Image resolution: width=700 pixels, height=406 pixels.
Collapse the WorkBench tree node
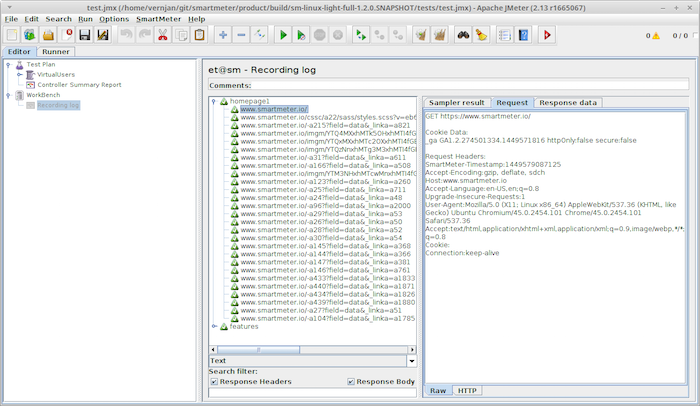pos(8,95)
